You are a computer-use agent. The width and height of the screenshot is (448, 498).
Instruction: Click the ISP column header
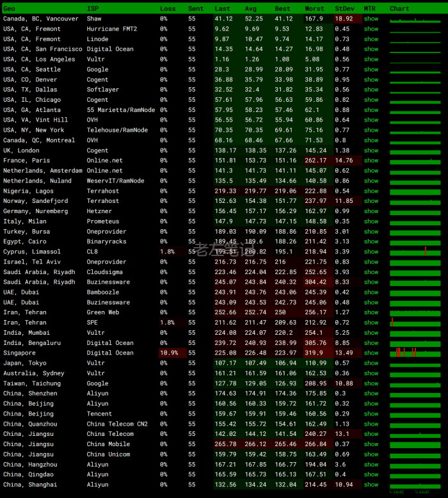(93, 8)
